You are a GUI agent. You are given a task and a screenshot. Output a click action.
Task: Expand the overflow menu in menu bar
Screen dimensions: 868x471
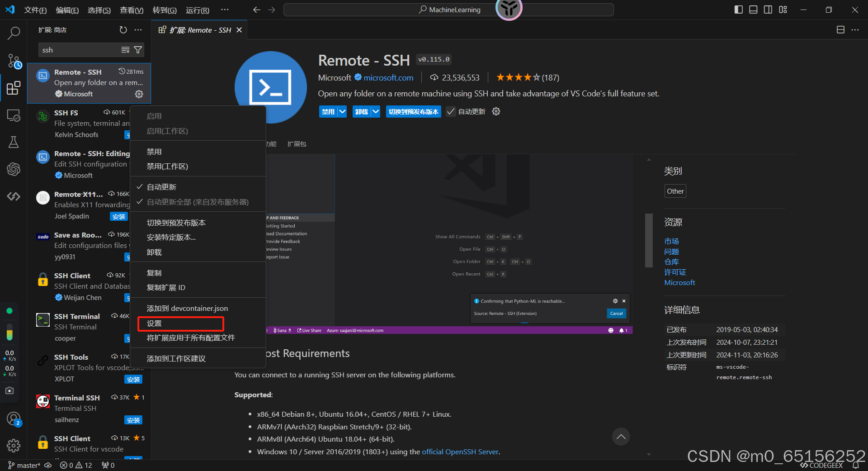pos(225,10)
